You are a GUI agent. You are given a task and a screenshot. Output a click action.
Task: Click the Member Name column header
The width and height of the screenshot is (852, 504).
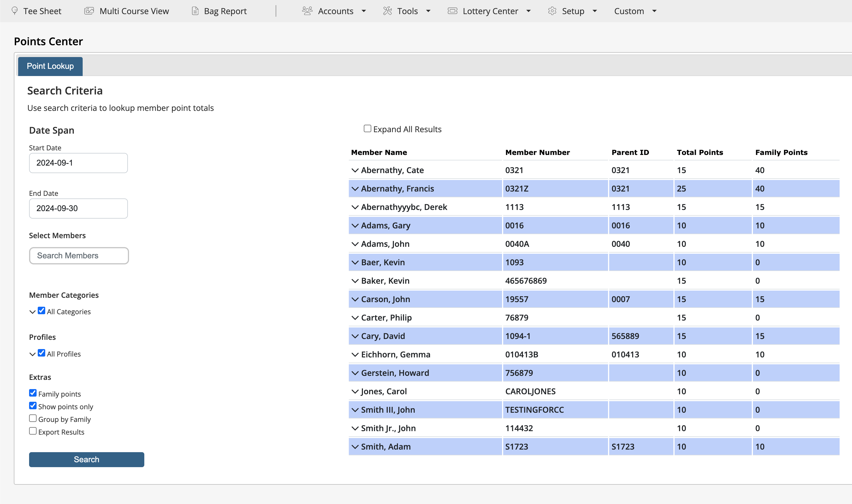coord(379,152)
